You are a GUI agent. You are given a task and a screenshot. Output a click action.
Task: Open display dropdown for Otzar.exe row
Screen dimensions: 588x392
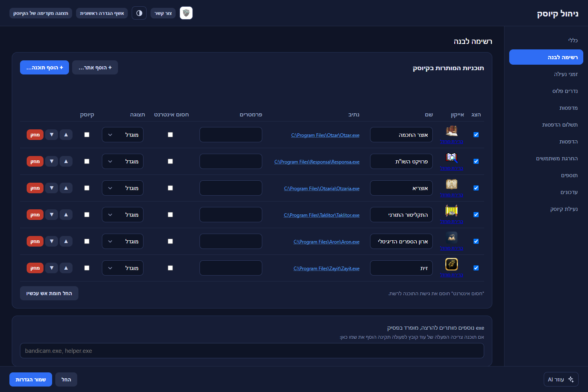(x=123, y=135)
